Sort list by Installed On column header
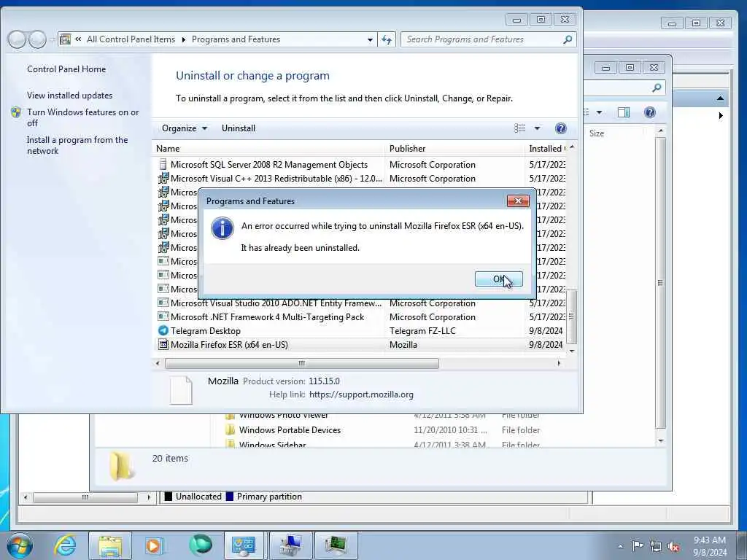The height and width of the screenshot is (560, 747). [x=546, y=149]
